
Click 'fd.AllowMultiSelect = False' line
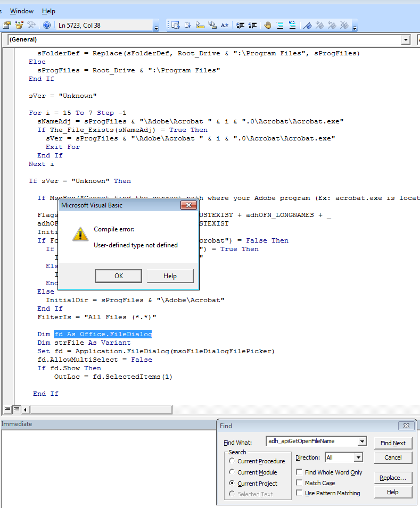pyautogui.click(x=95, y=360)
